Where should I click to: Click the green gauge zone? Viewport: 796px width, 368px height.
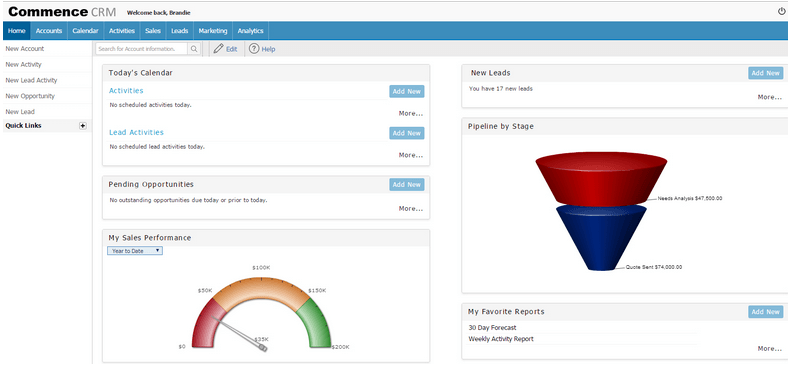pyautogui.click(x=318, y=324)
